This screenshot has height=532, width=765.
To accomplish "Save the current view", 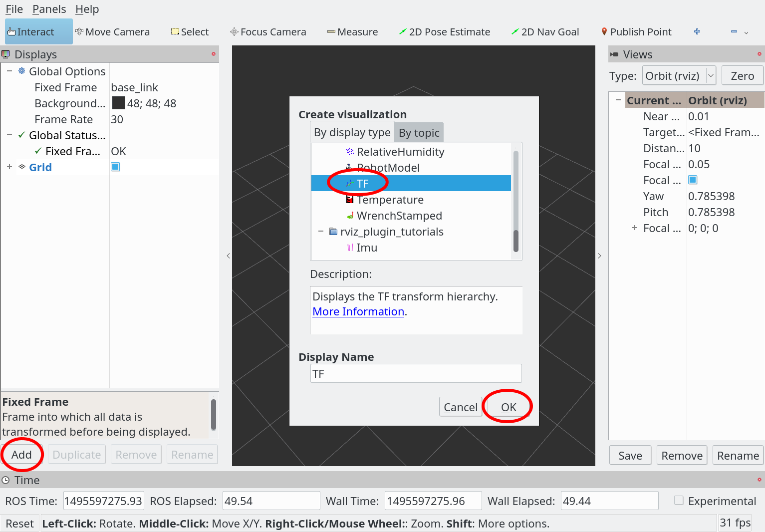I will click(x=630, y=455).
